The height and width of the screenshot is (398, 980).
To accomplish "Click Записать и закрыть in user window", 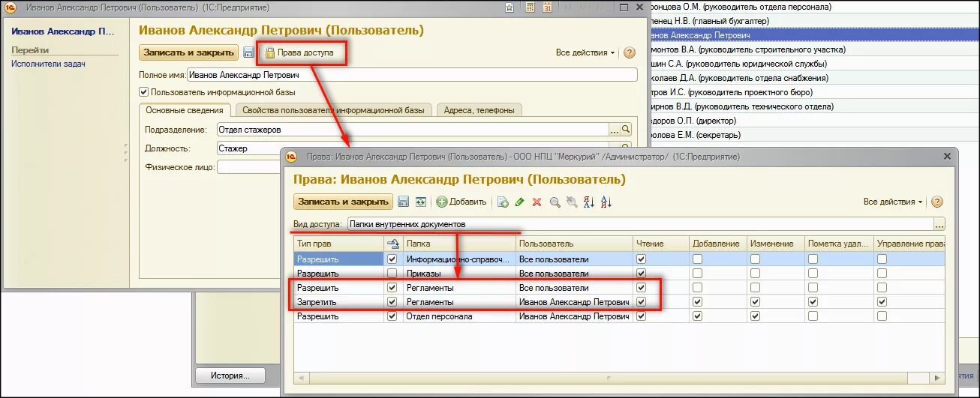I will coord(189,53).
